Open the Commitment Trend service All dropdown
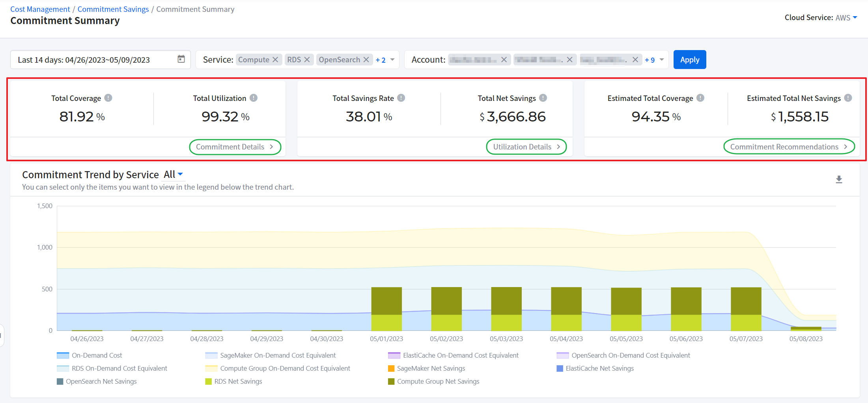The image size is (868, 403). coord(173,174)
